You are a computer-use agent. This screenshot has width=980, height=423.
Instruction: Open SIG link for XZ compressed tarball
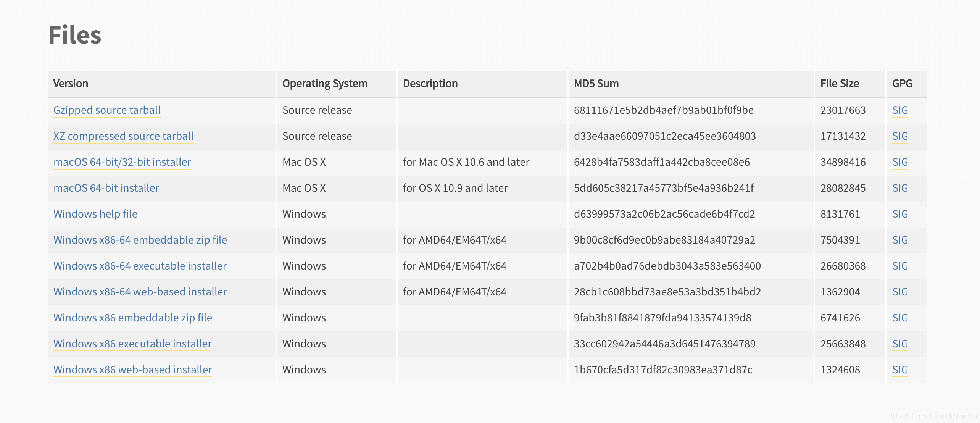pos(900,136)
